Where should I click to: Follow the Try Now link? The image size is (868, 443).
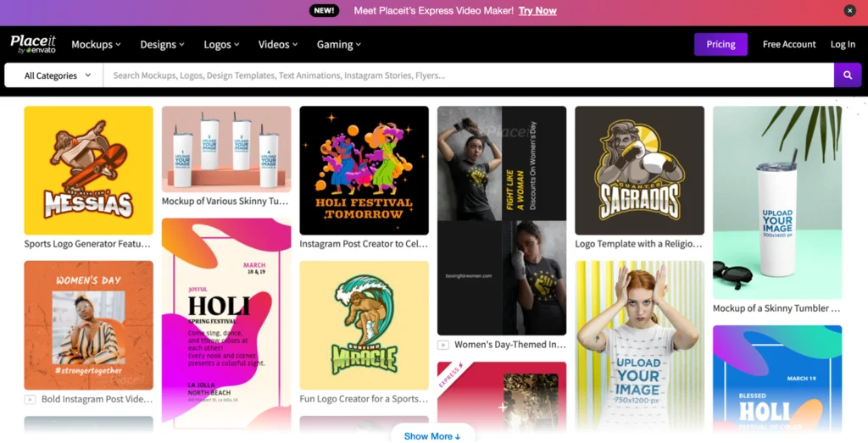point(537,11)
